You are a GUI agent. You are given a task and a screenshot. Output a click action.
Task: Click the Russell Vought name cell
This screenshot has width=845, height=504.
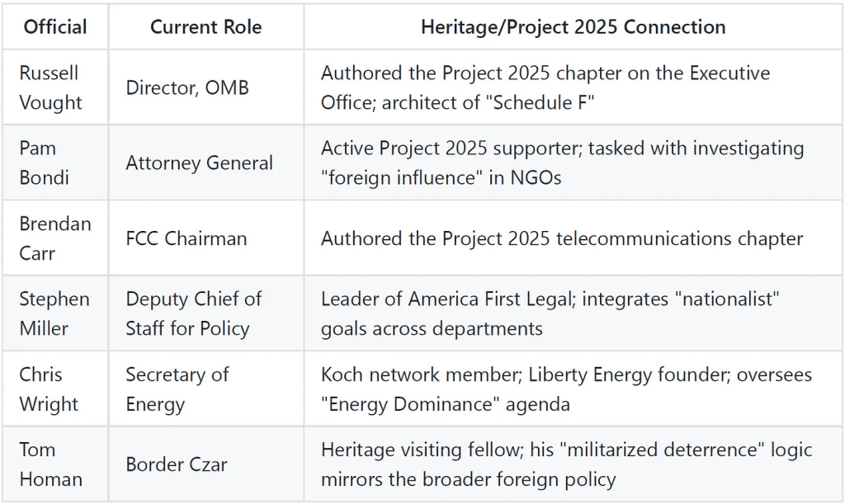[51, 87]
